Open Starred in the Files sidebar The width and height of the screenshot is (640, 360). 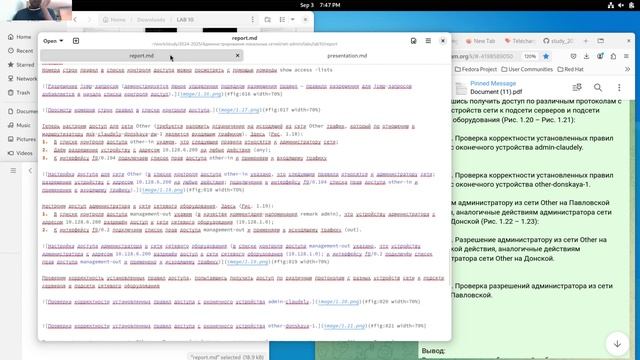point(21,64)
